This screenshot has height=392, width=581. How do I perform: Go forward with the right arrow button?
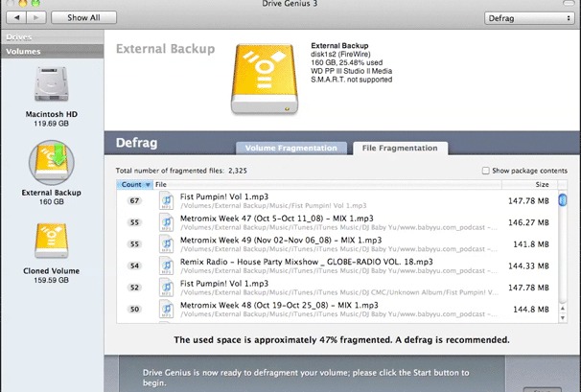[x=36, y=17]
